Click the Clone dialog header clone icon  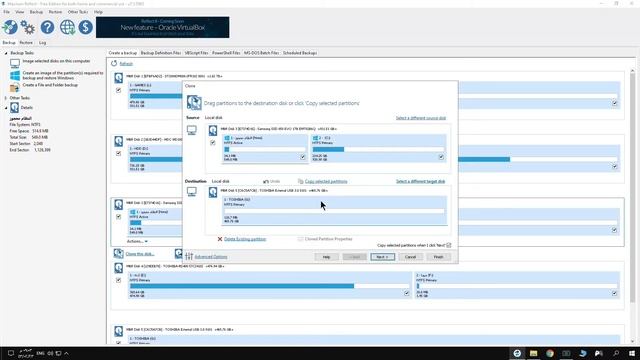coord(194,102)
